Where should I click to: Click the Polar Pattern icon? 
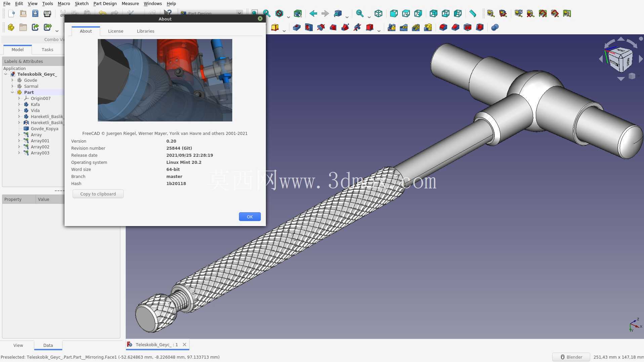click(416, 27)
